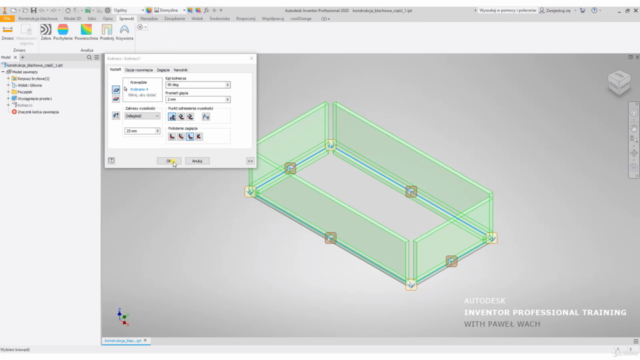Viewport: 640px width, 360px height.
Task: Expand the Wyciągnięcie proste1 node
Action: pos(8,98)
